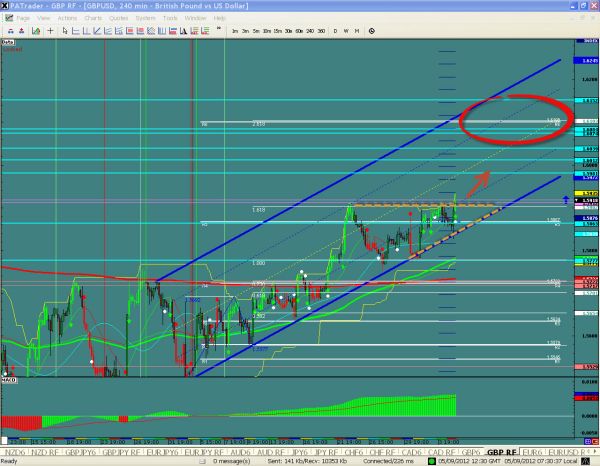600x466 pixels.
Task: Toggle the D daily timeframe button
Action: (x=334, y=31)
